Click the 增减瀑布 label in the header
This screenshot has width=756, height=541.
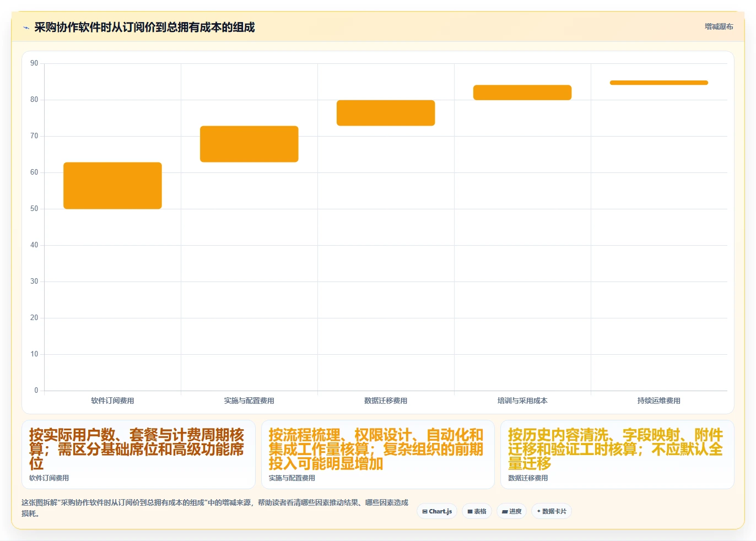(719, 26)
